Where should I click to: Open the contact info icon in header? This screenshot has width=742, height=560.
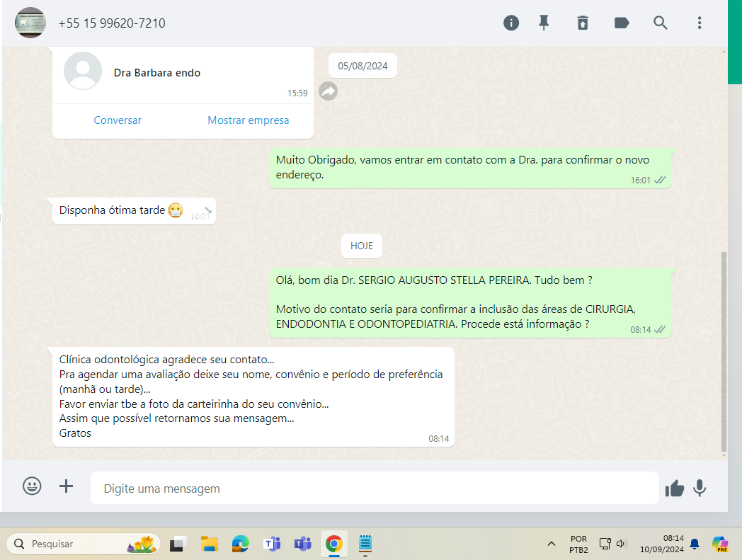coord(511,23)
